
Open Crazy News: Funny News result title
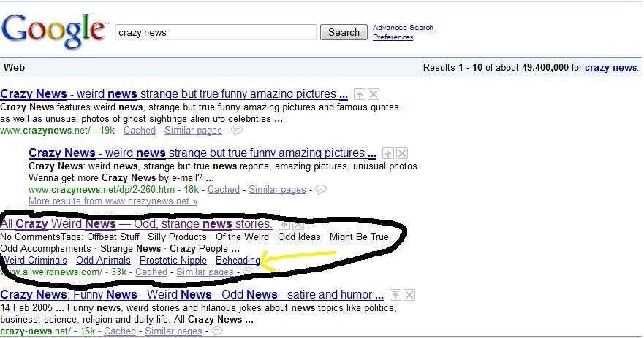point(192,294)
